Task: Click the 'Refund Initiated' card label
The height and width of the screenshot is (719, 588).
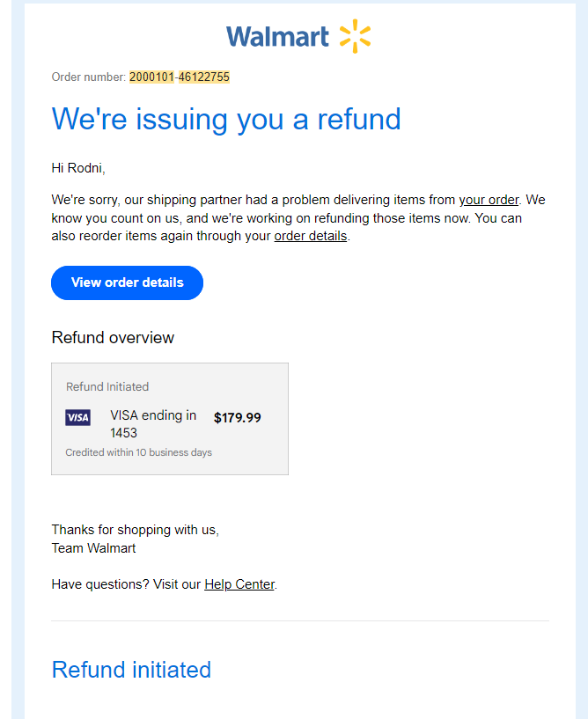Action: (107, 386)
